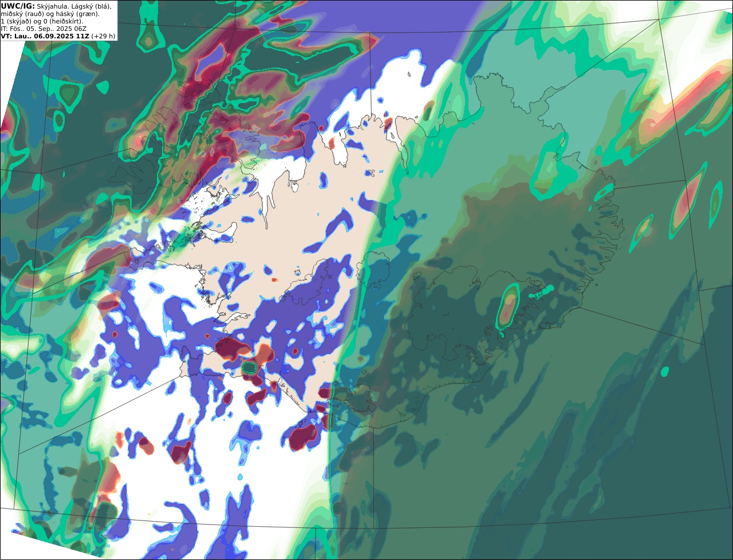Image resolution: width=733 pixels, height=560 pixels.
Task: Select the word 'Skýjahula.' in the legend
Action: click(53, 6)
